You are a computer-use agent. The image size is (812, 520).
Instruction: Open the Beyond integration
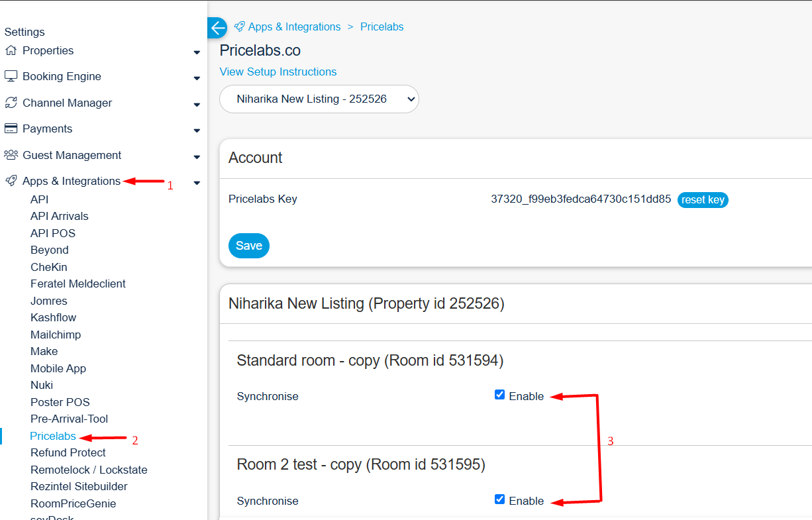50,250
